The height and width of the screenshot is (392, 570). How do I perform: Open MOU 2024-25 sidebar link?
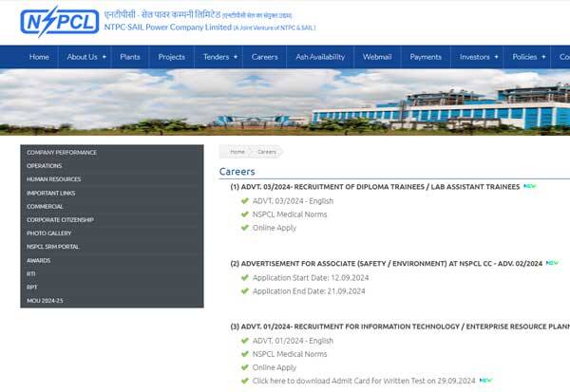pos(46,300)
